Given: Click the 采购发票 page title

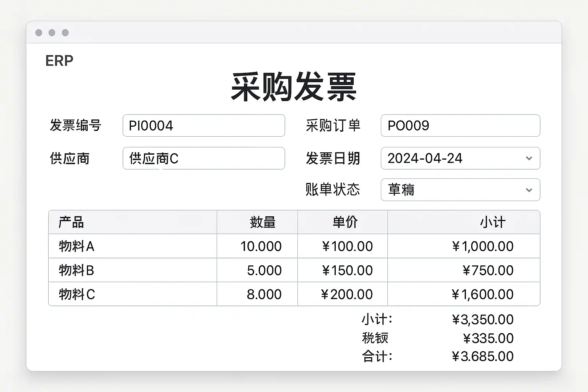Looking at the screenshot, I should tap(294, 87).
